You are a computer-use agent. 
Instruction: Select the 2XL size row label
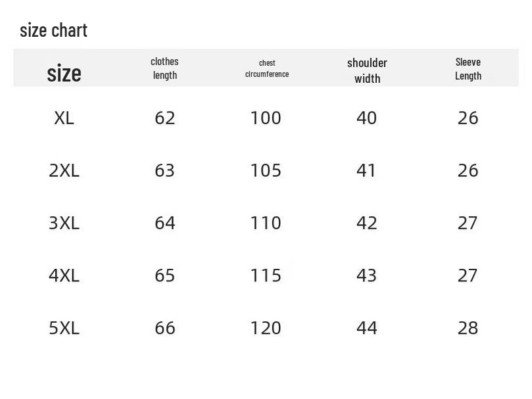(64, 171)
